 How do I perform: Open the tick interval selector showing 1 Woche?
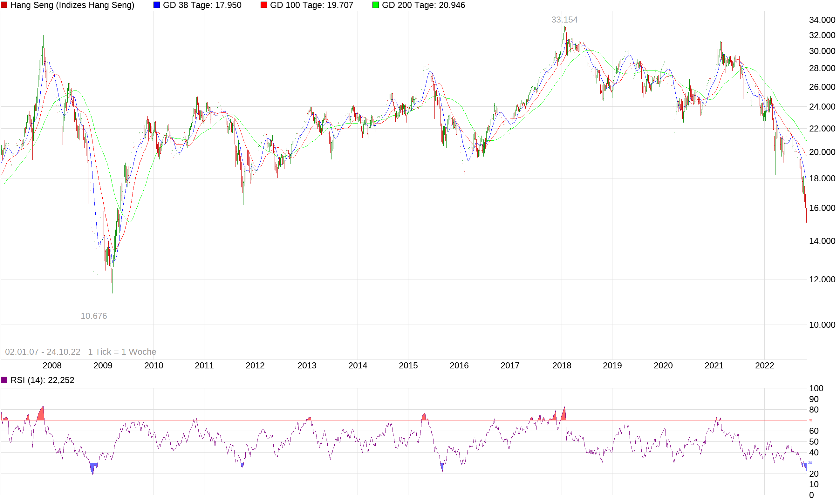tap(122, 352)
